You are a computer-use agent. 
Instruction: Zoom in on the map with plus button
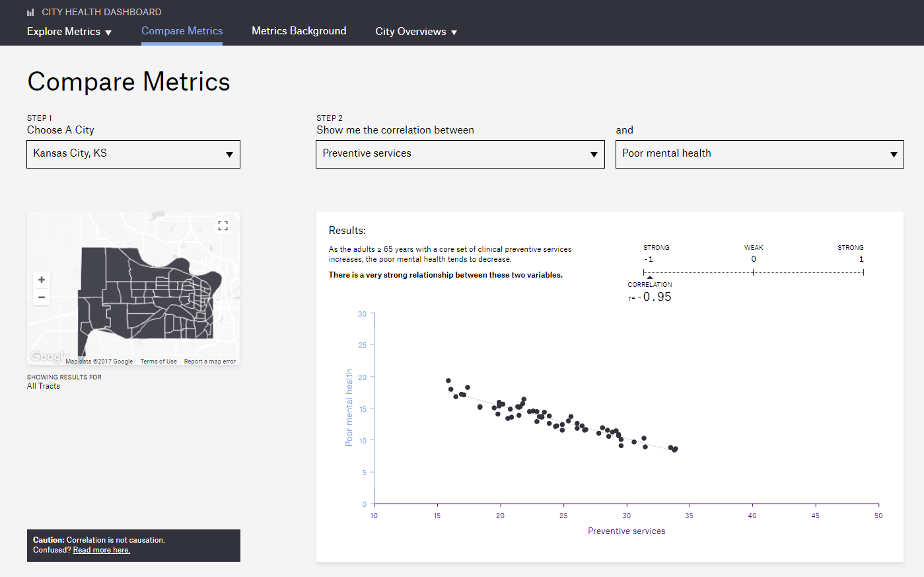tap(42, 280)
